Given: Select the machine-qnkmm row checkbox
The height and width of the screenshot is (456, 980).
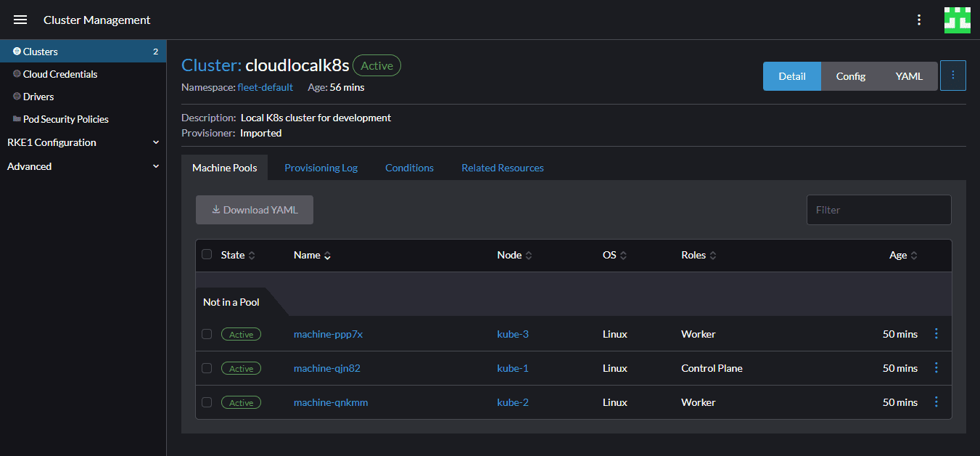Looking at the screenshot, I should [207, 402].
